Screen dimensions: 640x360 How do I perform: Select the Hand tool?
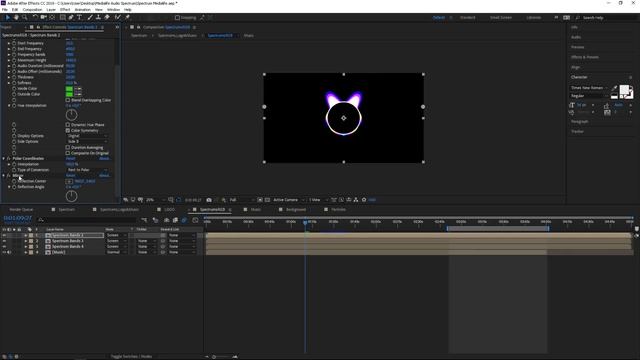16,18
